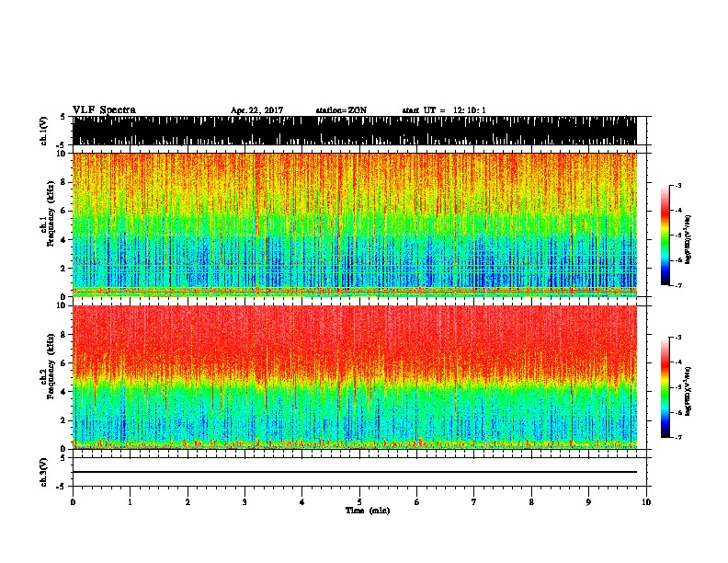Click the 'station=ZGN' header label
728x563 pixels.
point(341,110)
